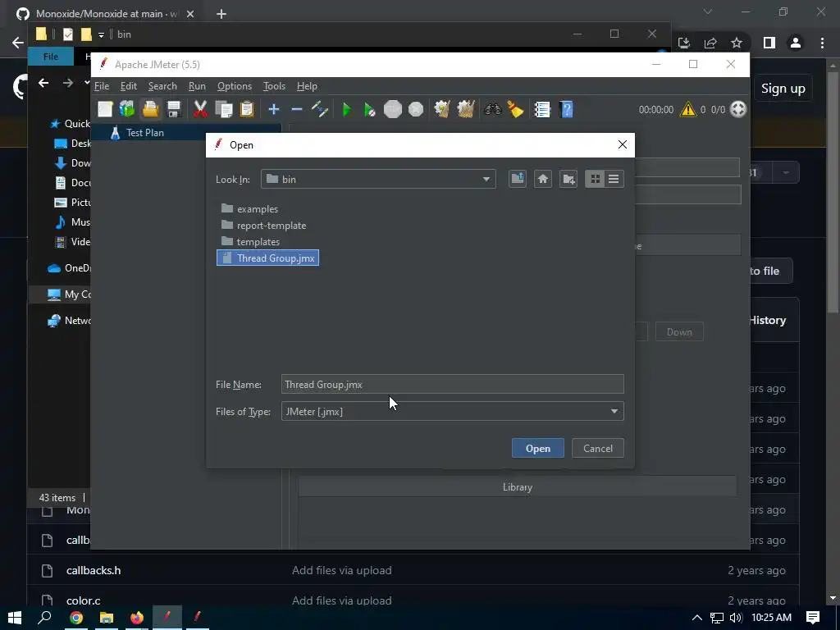
Task: Click the taskbar search magnifier icon
Action: click(45, 618)
